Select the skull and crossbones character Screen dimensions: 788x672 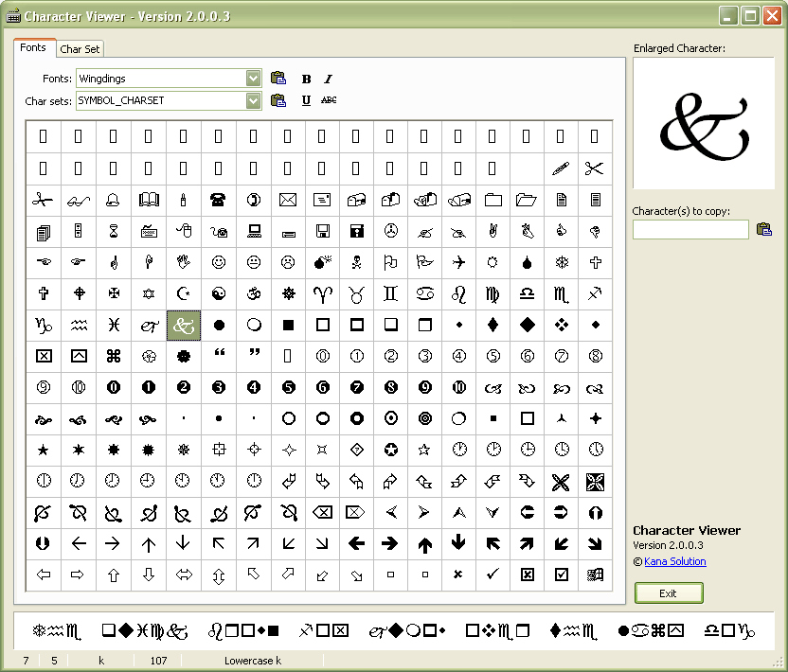(356, 262)
